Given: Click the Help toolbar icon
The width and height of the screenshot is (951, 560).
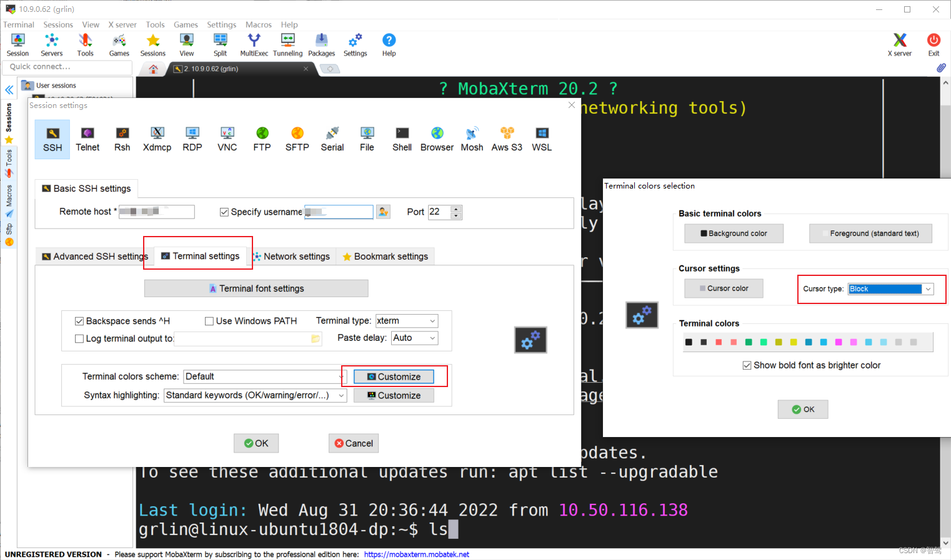Looking at the screenshot, I should point(389,45).
